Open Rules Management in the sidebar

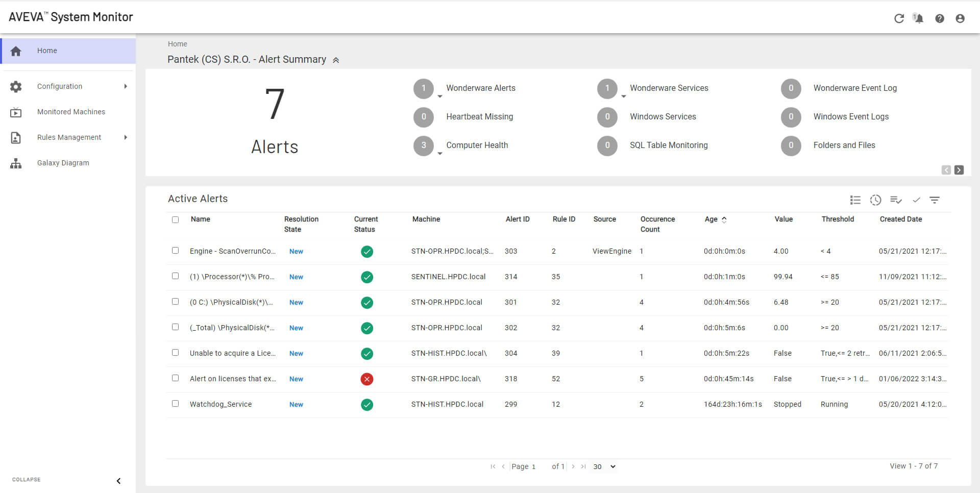coord(69,138)
